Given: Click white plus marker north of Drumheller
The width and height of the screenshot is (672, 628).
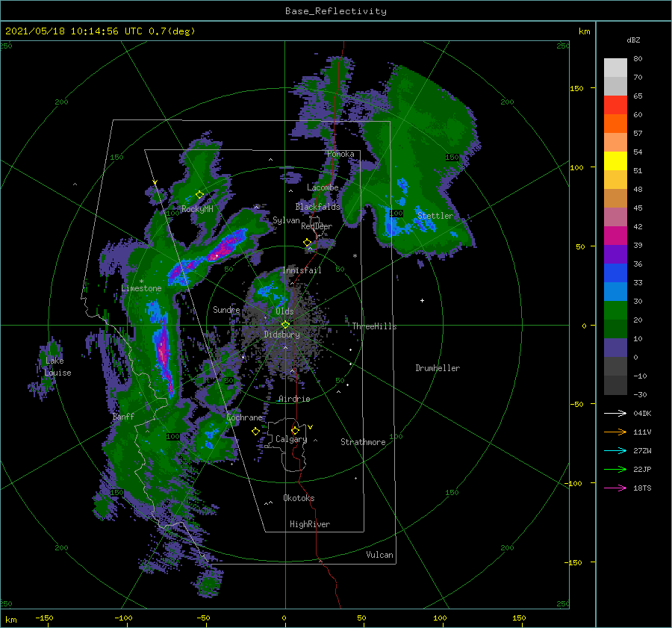Looking at the screenshot, I should (x=422, y=300).
